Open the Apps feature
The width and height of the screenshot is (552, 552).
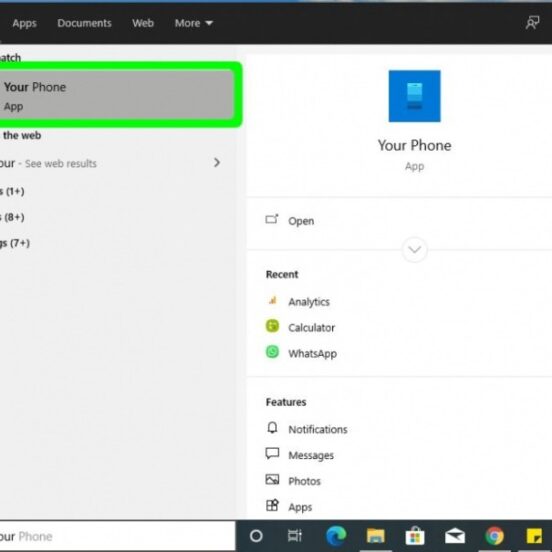click(x=300, y=507)
